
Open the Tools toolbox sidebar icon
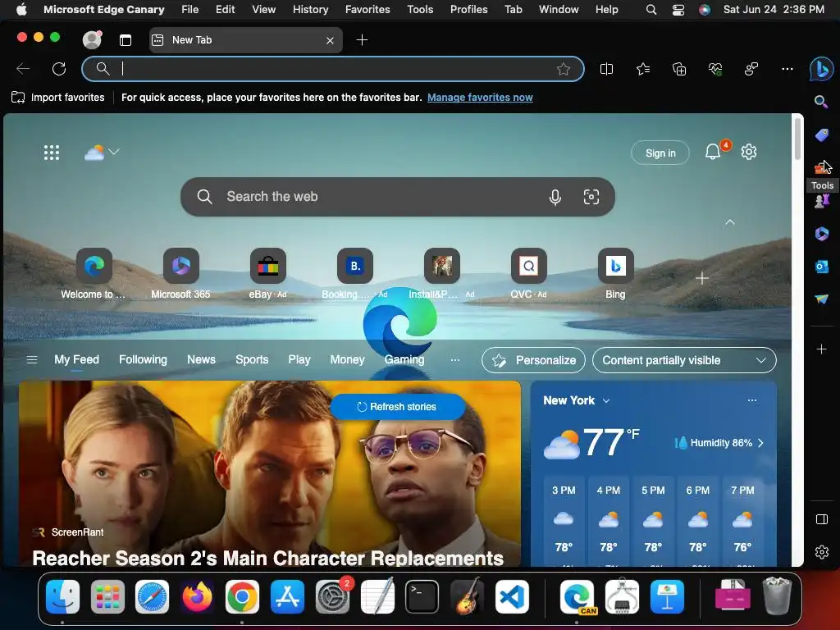click(x=821, y=168)
